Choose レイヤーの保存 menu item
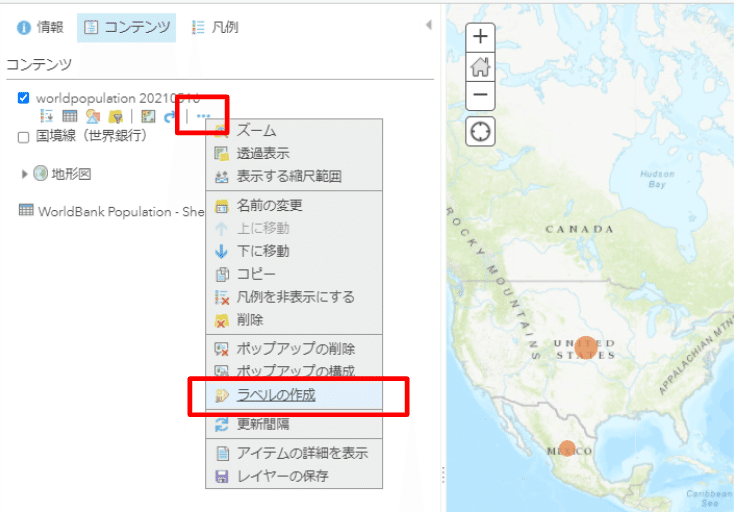Screen dimensions: 736x512 tap(294, 476)
